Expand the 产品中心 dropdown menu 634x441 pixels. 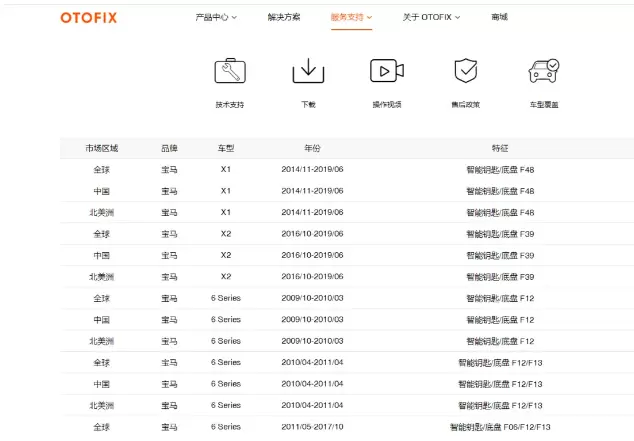pos(216,17)
